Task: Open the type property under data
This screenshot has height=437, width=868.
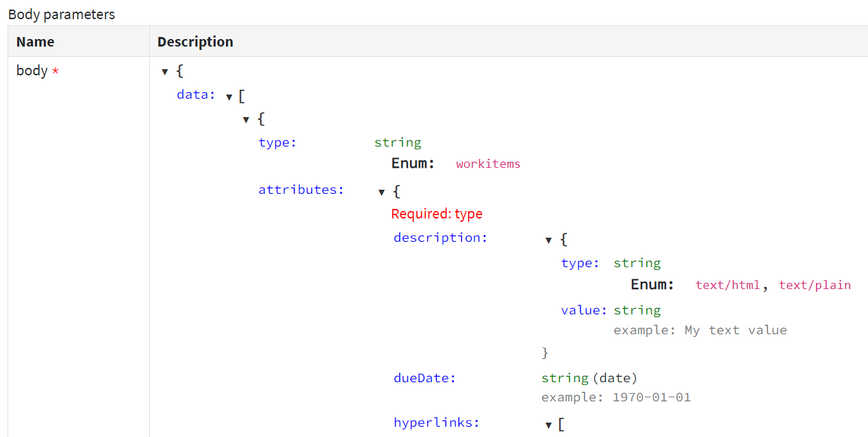Action: tap(275, 142)
